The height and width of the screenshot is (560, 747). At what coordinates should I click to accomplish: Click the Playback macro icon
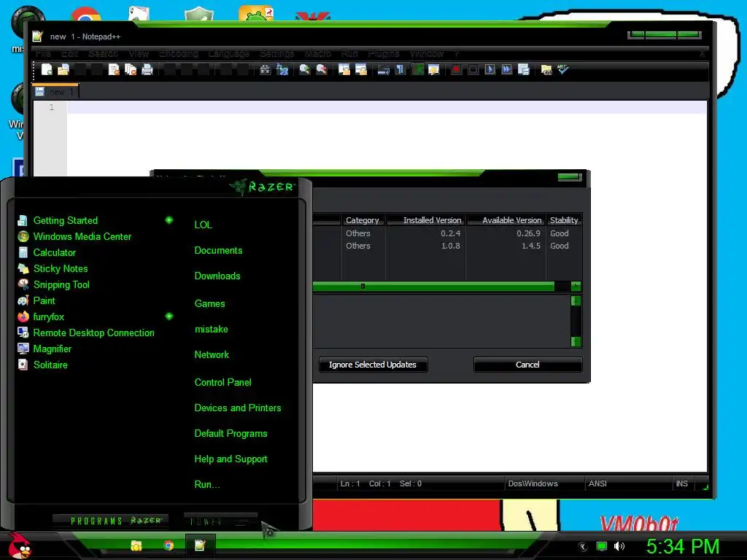[489, 69]
